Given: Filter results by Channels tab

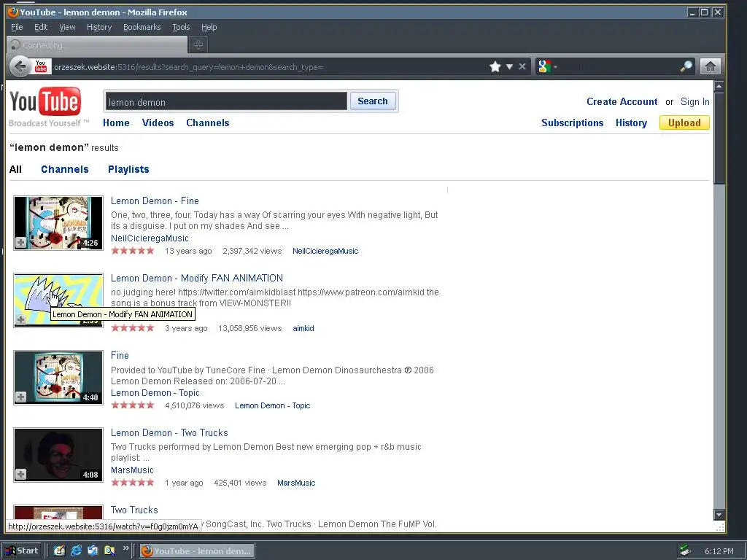Looking at the screenshot, I should (65, 169).
